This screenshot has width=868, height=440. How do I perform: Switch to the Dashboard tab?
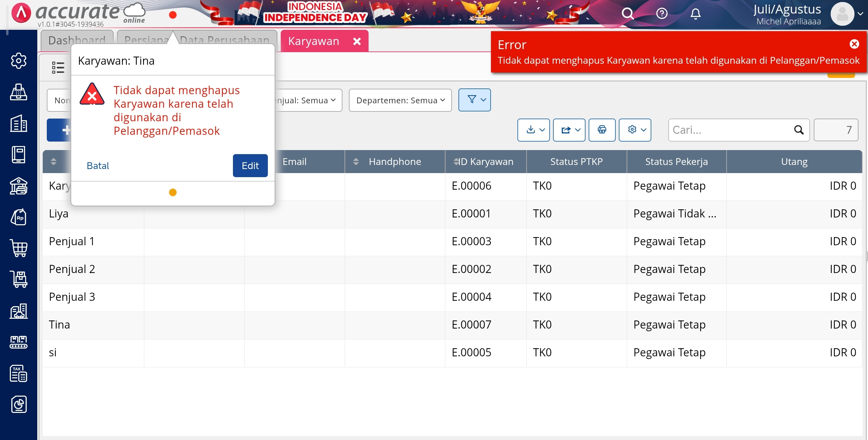[77, 41]
